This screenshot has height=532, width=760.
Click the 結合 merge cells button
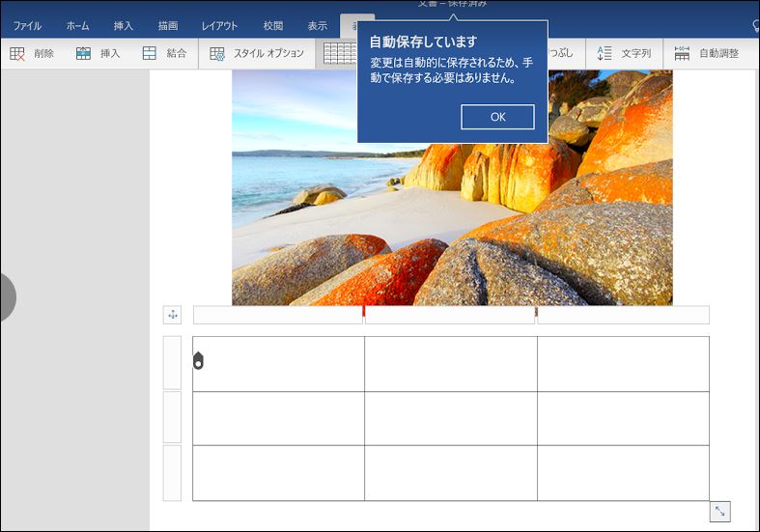tap(164, 53)
